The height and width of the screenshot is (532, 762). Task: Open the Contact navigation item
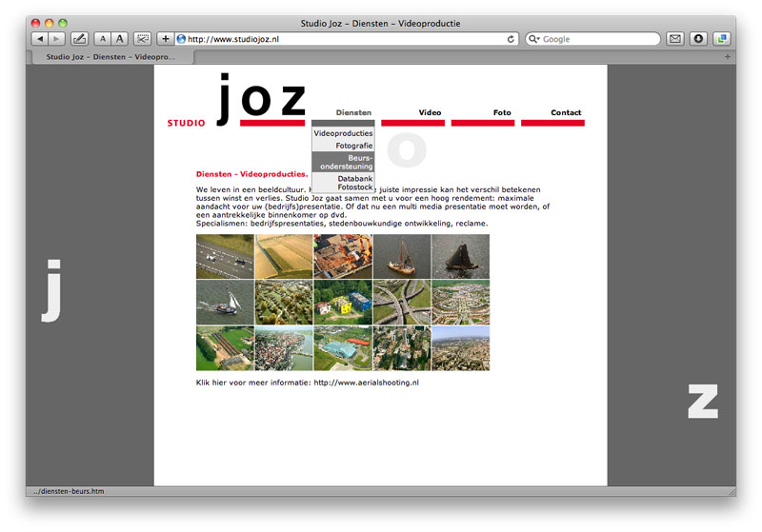coord(566,112)
